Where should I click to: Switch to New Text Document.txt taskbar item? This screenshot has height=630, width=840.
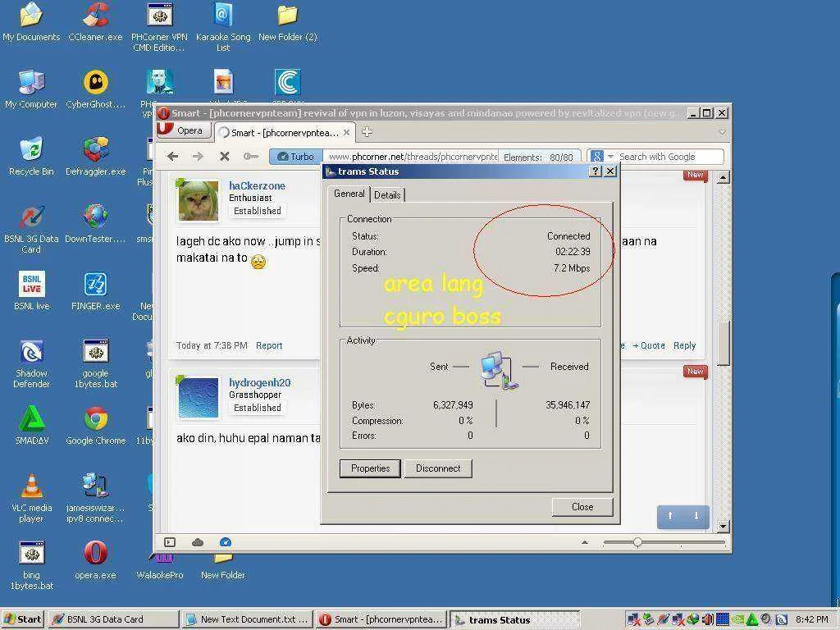246,619
